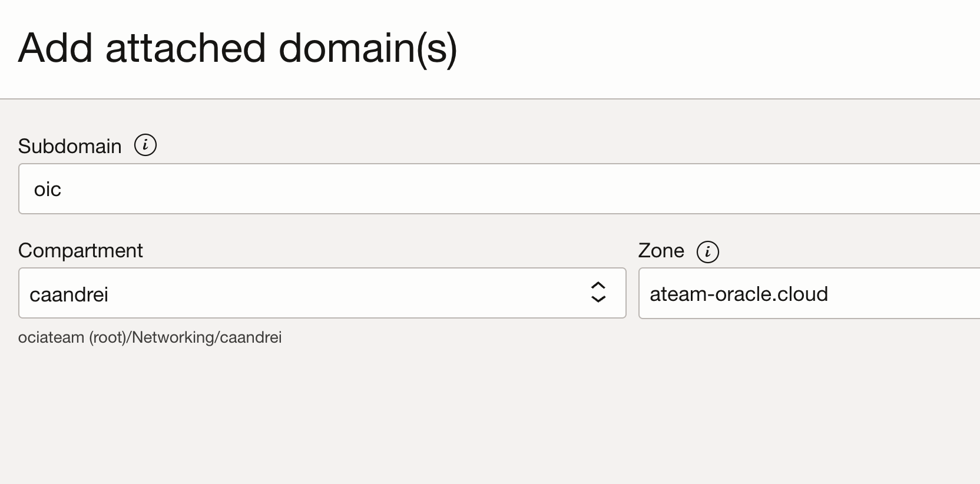Click the word 'domain(s)' in the title
Image resolution: width=980 pixels, height=484 pixels.
pos(367,48)
